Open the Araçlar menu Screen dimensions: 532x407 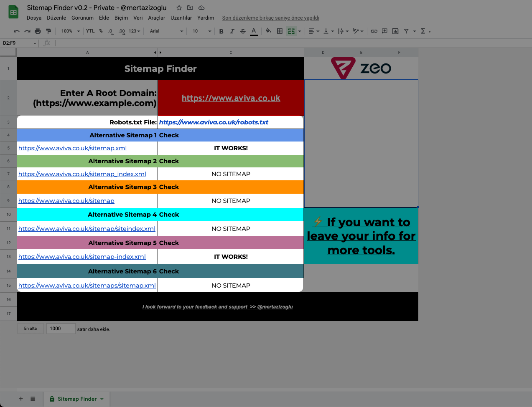pos(157,18)
